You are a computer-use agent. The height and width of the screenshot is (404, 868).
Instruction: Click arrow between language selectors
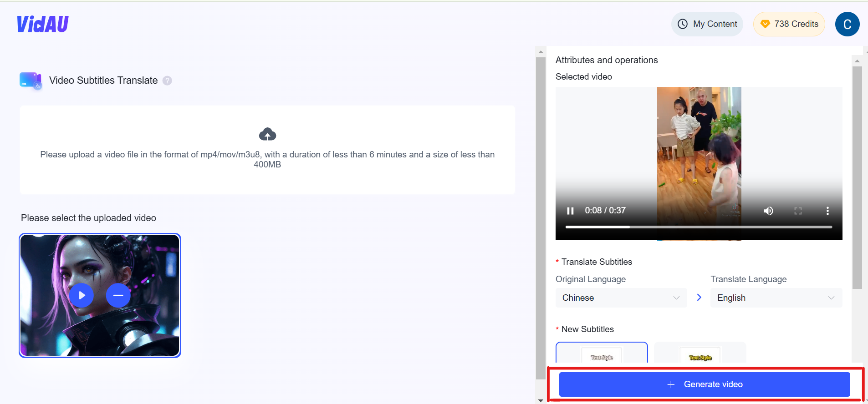coord(699,298)
